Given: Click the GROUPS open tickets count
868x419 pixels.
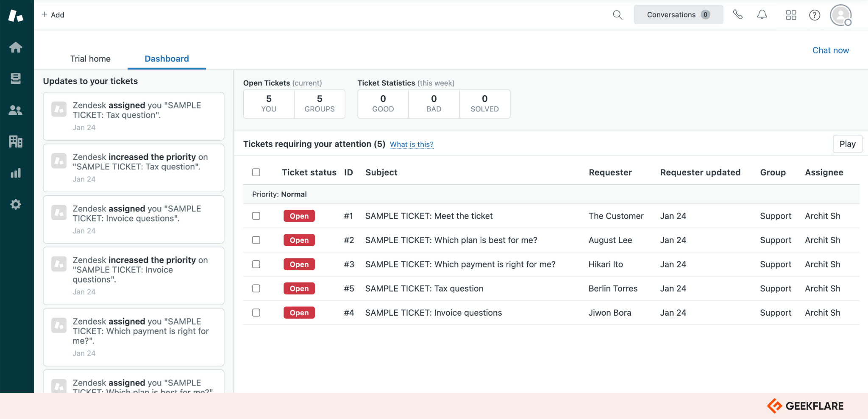Looking at the screenshot, I should 320,104.
